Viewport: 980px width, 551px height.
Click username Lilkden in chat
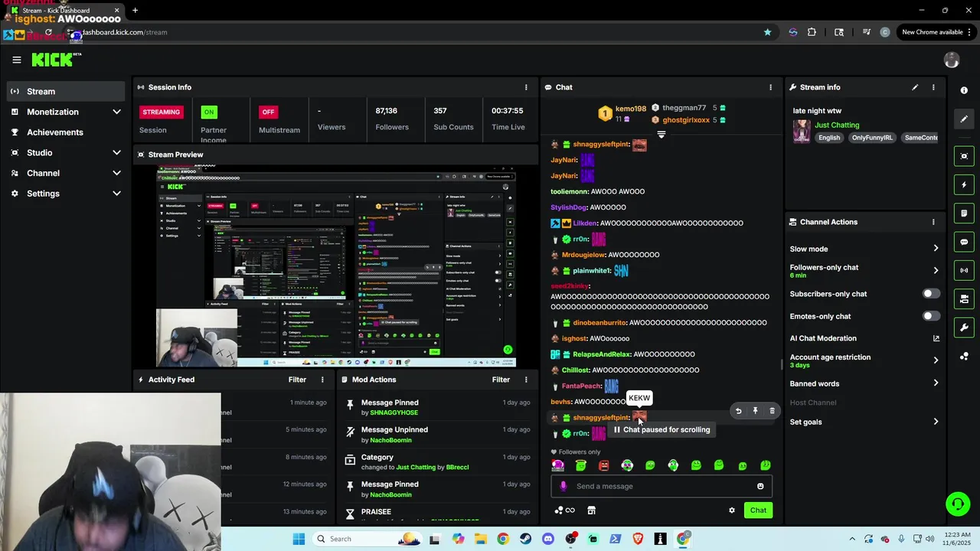point(585,223)
